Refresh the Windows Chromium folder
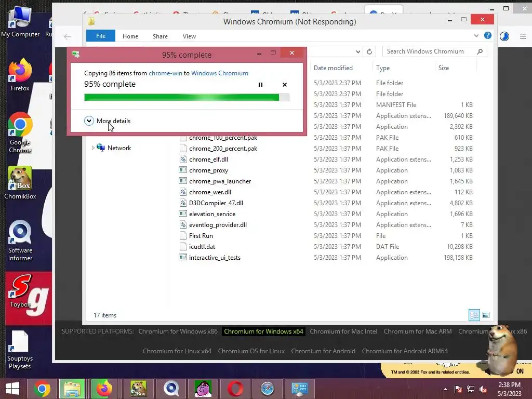This screenshot has width=532, height=399. tap(369, 51)
